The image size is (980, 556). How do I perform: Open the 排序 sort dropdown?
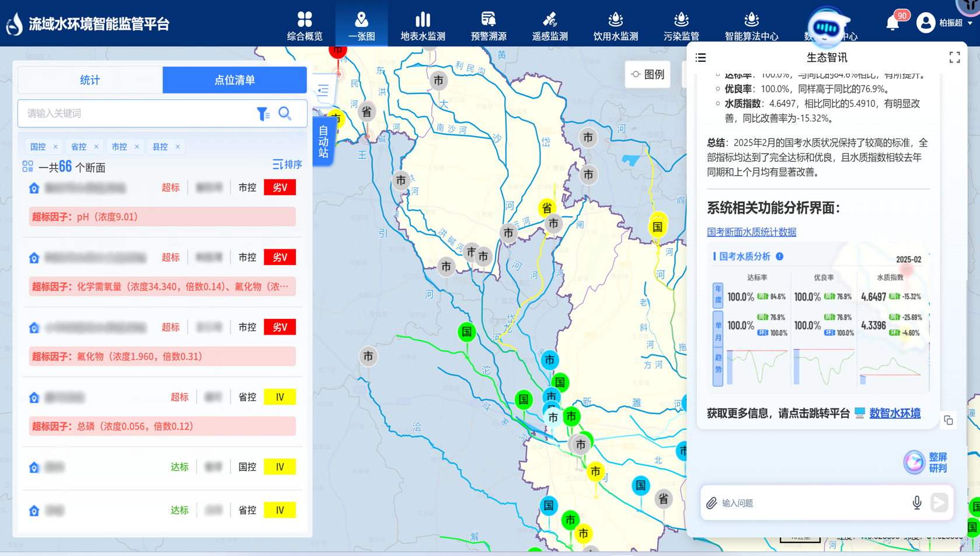point(287,165)
